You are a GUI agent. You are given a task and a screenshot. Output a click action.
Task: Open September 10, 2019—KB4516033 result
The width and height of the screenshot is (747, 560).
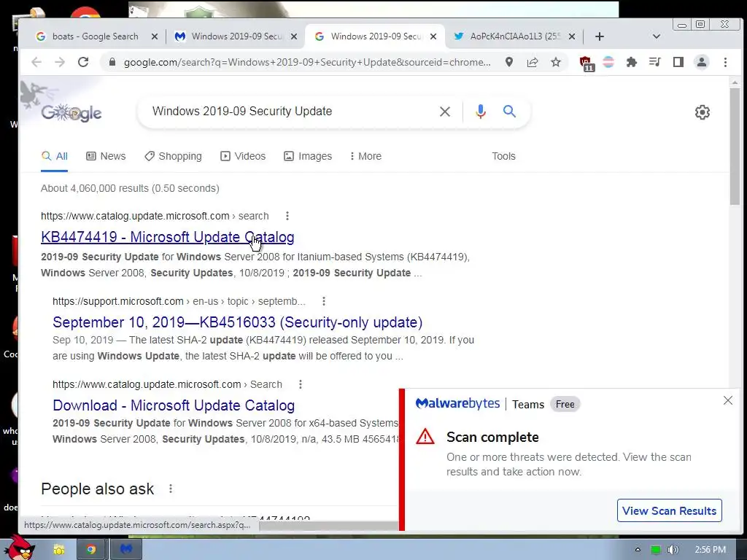pyautogui.click(x=237, y=322)
